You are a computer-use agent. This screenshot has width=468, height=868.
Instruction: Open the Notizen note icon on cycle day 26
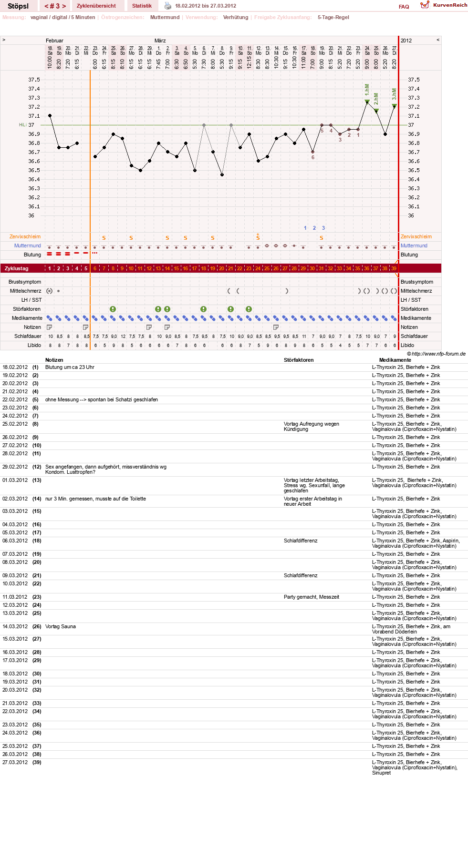(x=276, y=327)
